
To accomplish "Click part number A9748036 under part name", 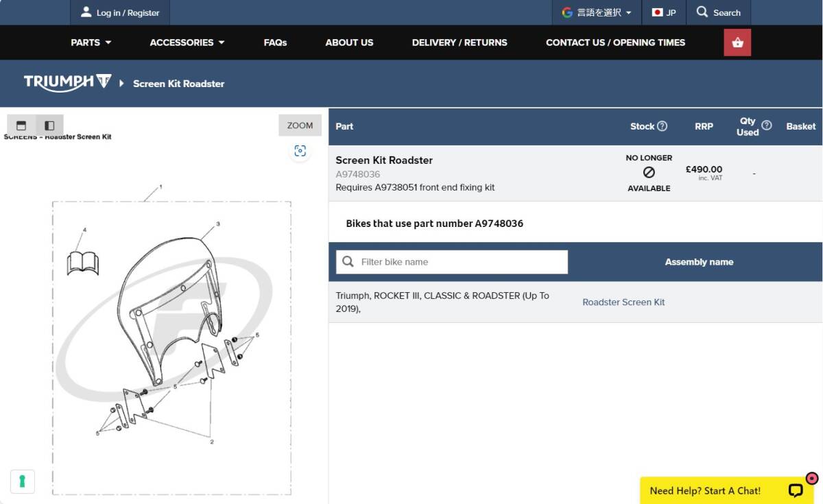I will tap(357, 174).
